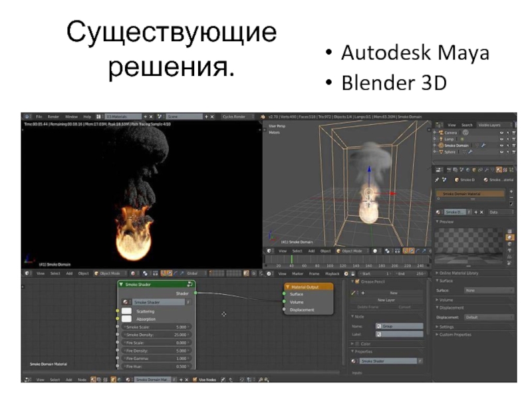Screen dimensions: 532x399
Task: Open the Playback menu in timeline
Action: coord(332,273)
